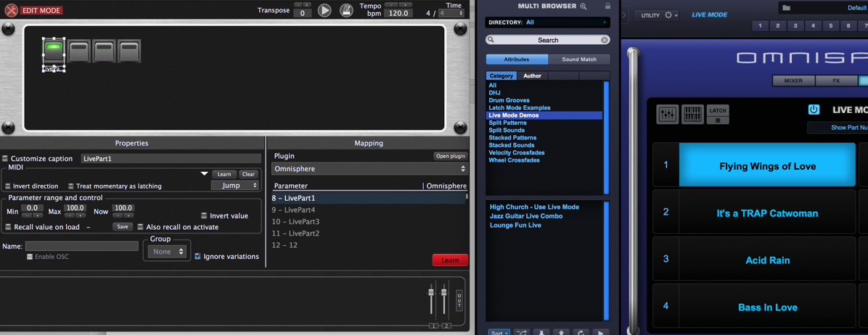The width and height of the screenshot is (868, 335).
Task: Click the lock icon in Multi Browser
Action: point(608,6)
